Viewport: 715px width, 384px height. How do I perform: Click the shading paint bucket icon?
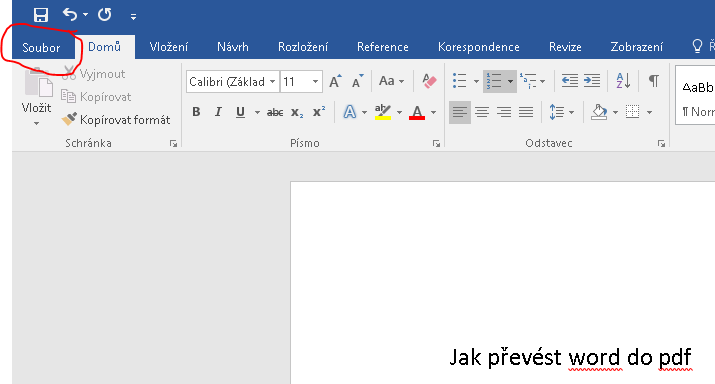point(599,112)
